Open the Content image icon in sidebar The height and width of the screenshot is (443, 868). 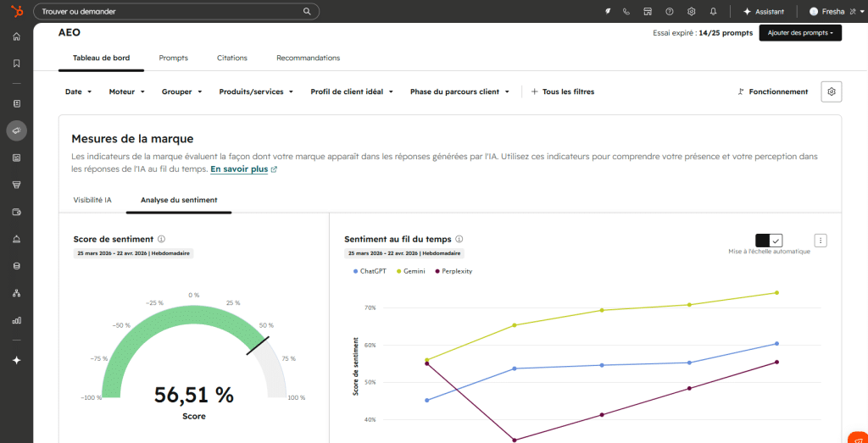point(17,158)
